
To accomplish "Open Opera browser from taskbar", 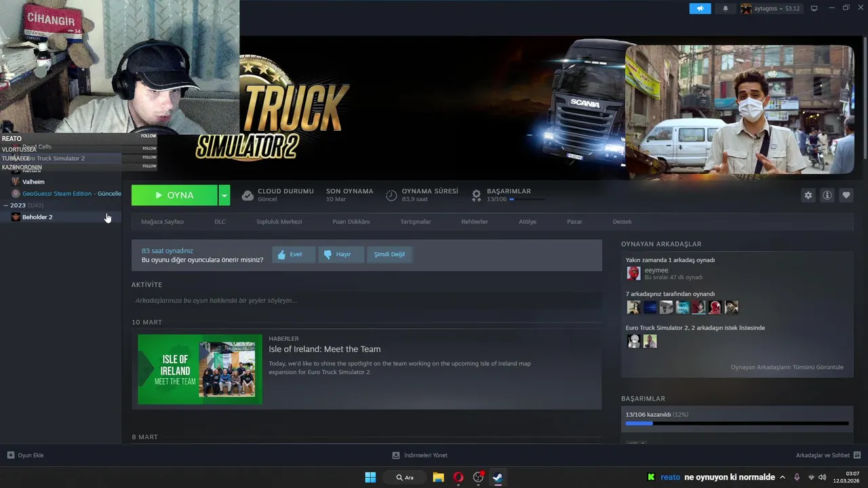I will (458, 477).
